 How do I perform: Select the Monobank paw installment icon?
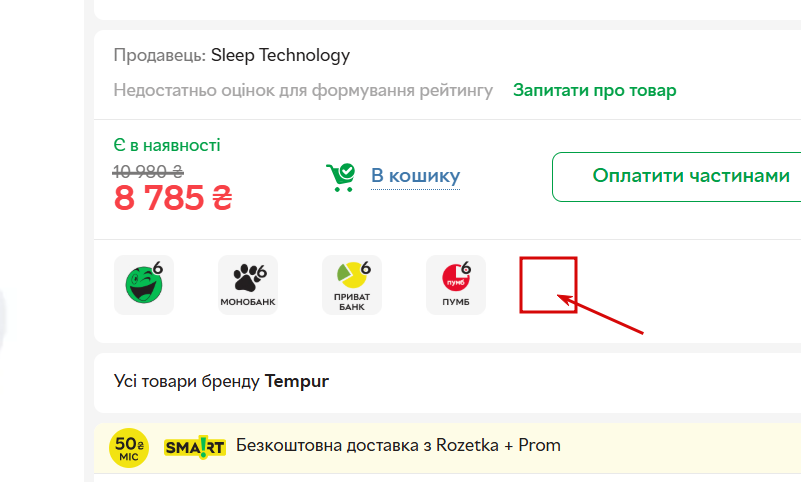pos(248,285)
